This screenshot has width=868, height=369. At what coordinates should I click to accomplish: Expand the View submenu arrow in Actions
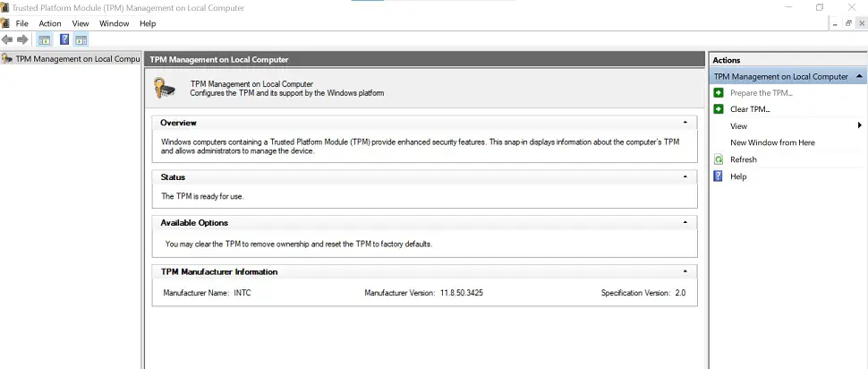click(x=860, y=125)
